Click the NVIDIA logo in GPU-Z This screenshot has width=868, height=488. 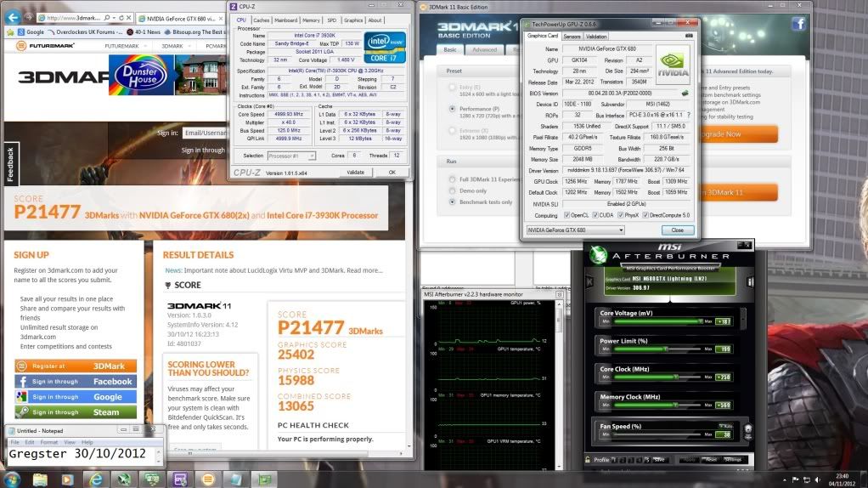point(673,65)
